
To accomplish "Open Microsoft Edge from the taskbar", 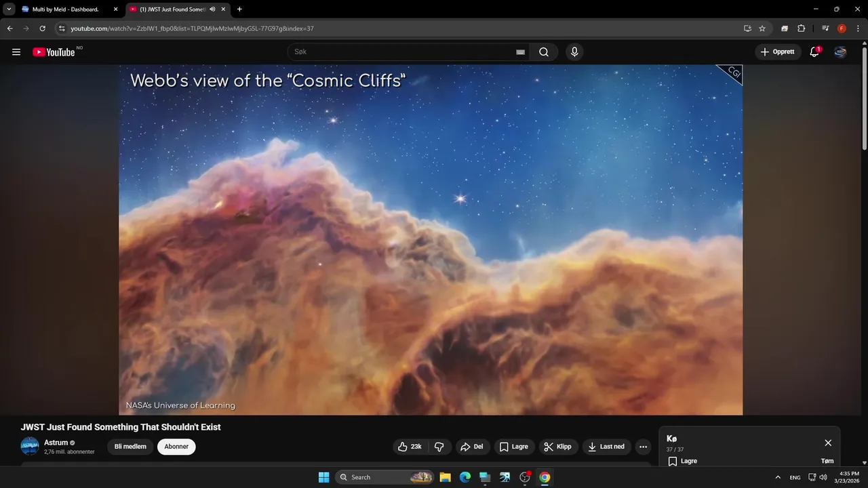I will pos(465,477).
